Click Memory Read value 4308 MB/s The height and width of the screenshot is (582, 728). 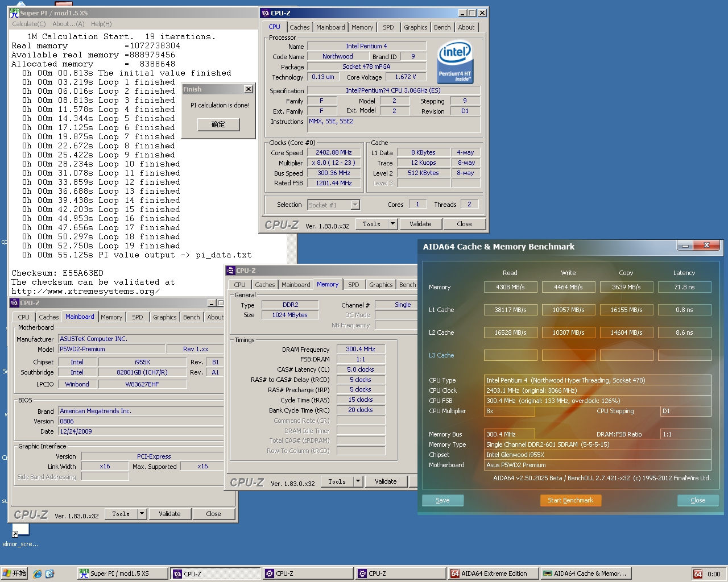click(x=511, y=287)
